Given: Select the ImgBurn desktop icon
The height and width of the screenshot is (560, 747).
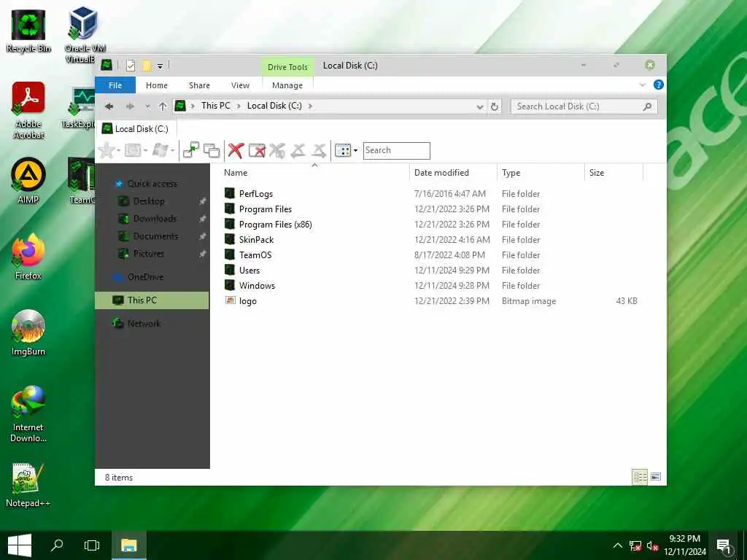Looking at the screenshot, I should [x=28, y=332].
